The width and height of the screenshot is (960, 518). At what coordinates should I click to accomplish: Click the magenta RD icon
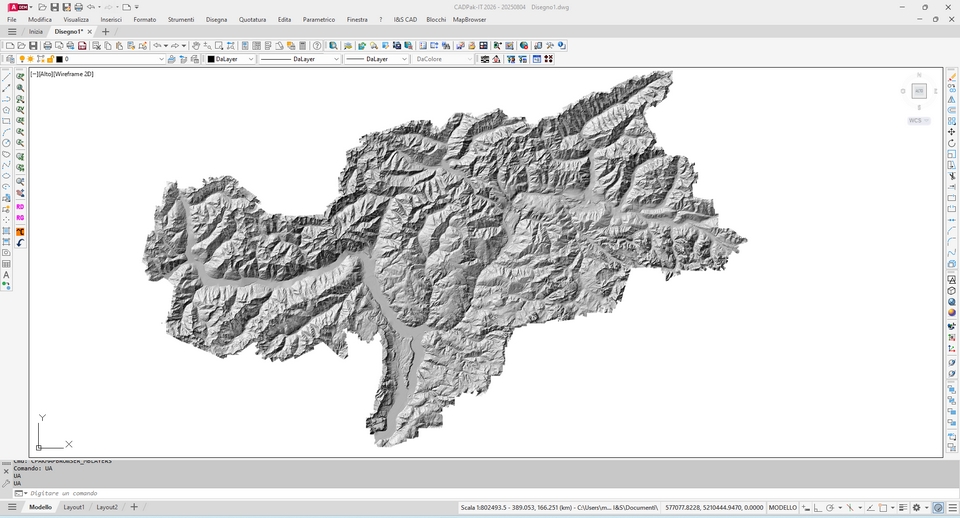20,207
